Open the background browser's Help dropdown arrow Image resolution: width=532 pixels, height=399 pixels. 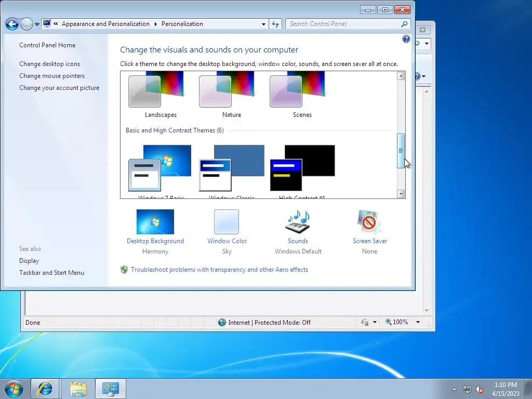point(423,76)
